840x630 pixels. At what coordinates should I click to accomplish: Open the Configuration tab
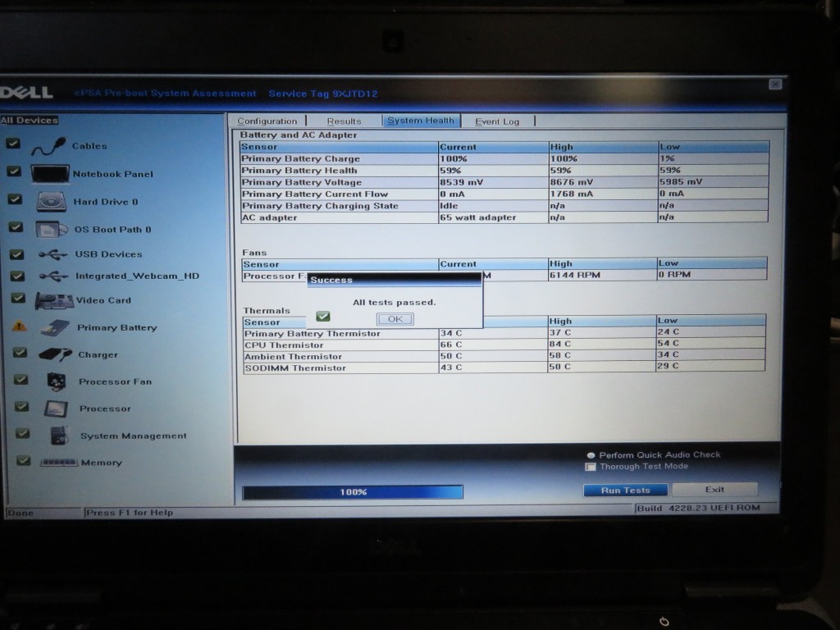pyautogui.click(x=267, y=121)
